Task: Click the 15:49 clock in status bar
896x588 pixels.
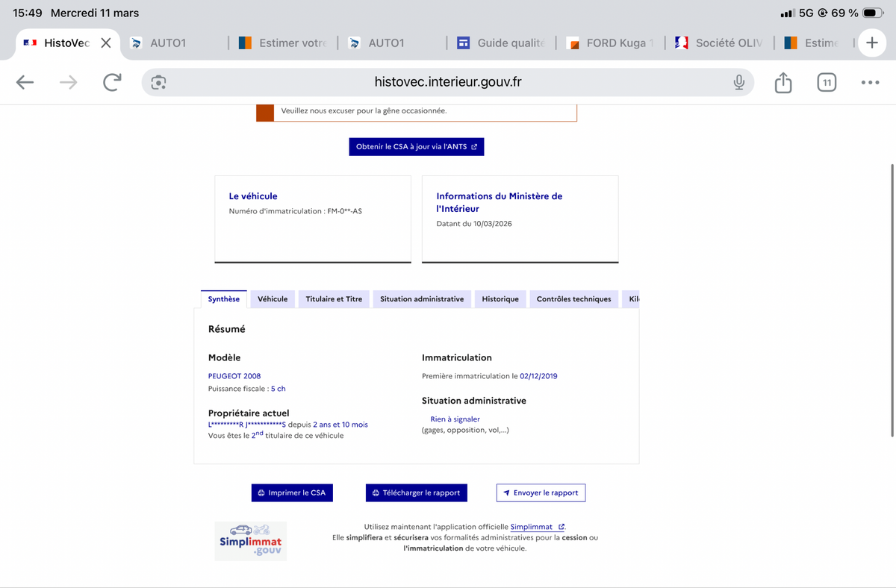Action: pyautogui.click(x=28, y=13)
